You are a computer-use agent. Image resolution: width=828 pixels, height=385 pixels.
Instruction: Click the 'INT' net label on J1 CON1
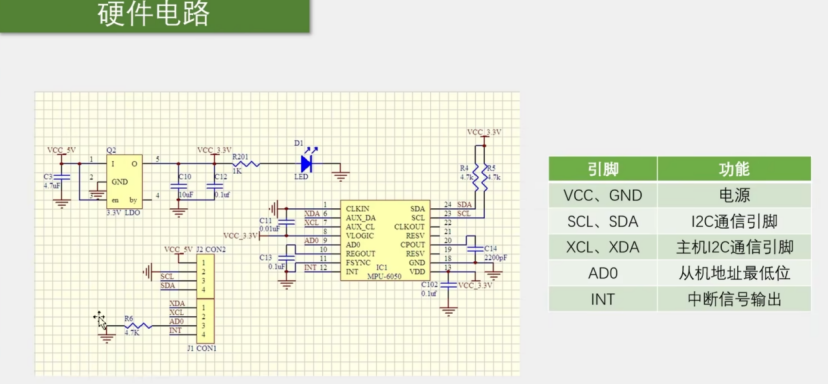(175, 331)
